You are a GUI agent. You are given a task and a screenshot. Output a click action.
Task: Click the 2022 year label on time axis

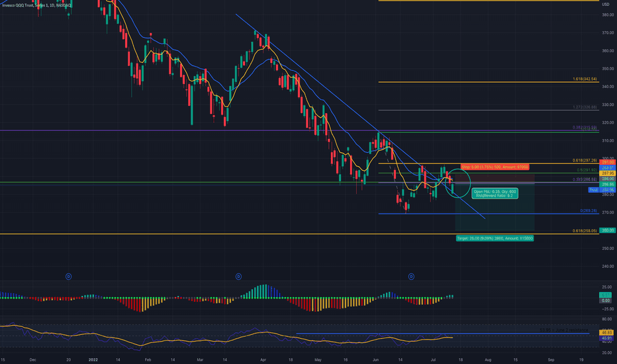pos(93,359)
